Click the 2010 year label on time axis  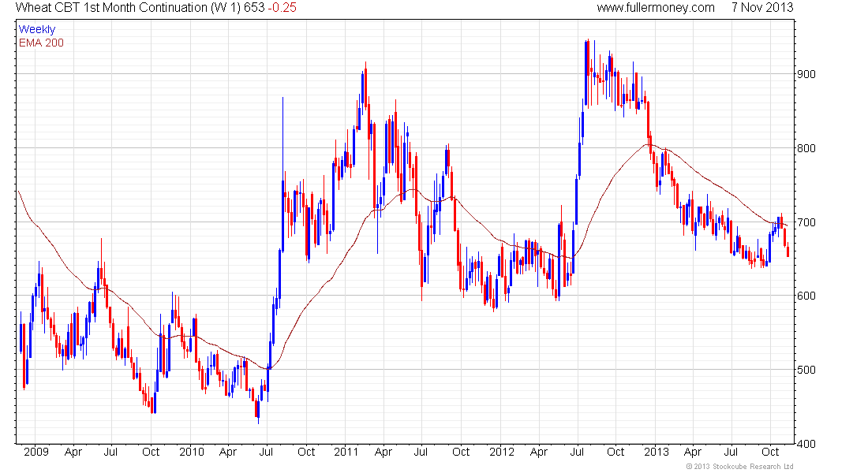click(192, 452)
